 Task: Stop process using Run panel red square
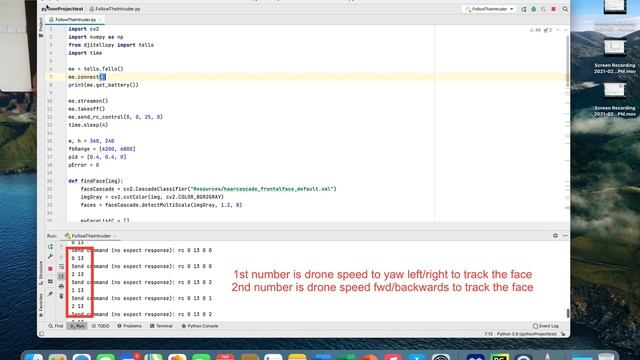tap(50, 269)
